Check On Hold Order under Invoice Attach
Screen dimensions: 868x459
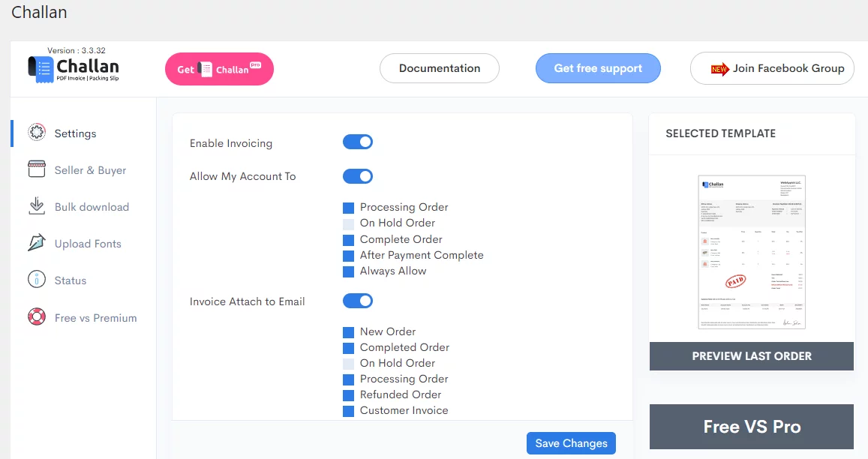pyautogui.click(x=348, y=364)
